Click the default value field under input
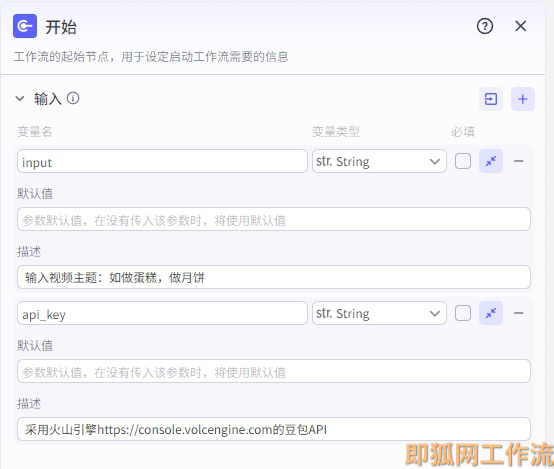 [274, 219]
